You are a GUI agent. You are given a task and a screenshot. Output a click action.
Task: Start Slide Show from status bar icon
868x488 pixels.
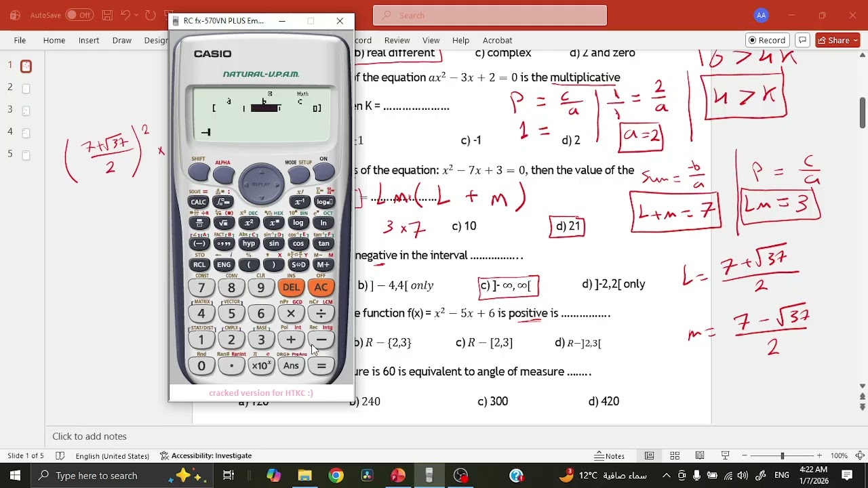[x=725, y=455]
